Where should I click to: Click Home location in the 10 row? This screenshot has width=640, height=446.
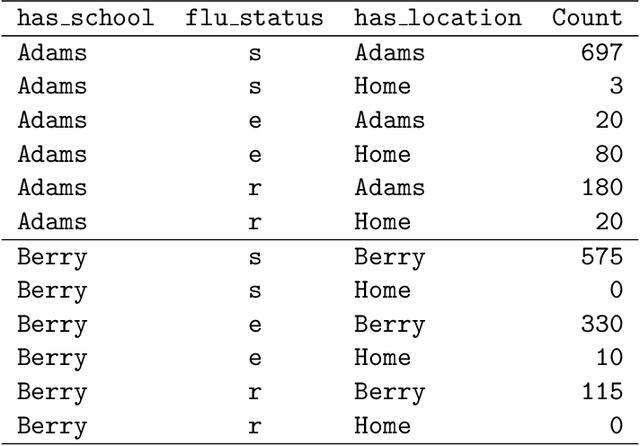(x=382, y=358)
